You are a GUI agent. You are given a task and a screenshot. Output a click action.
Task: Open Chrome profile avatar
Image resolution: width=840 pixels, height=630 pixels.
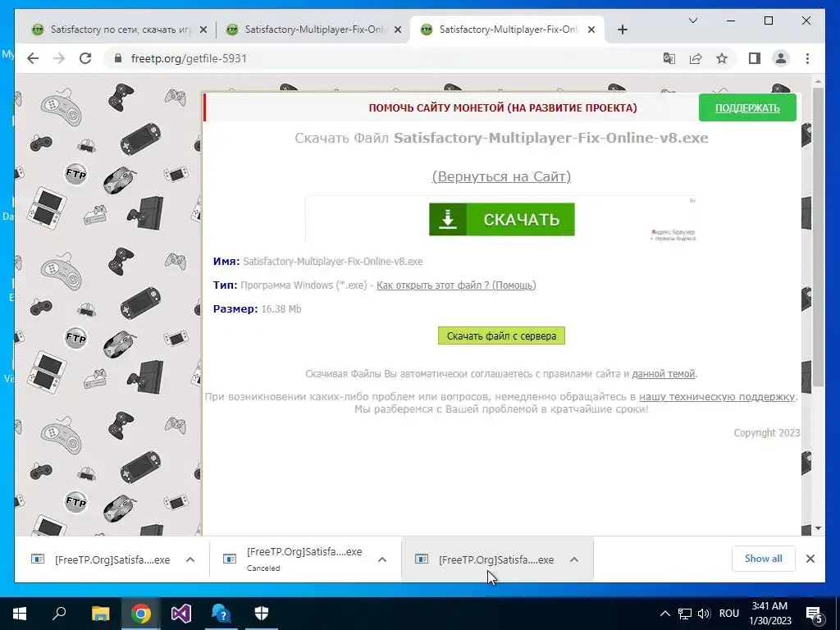click(781, 58)
